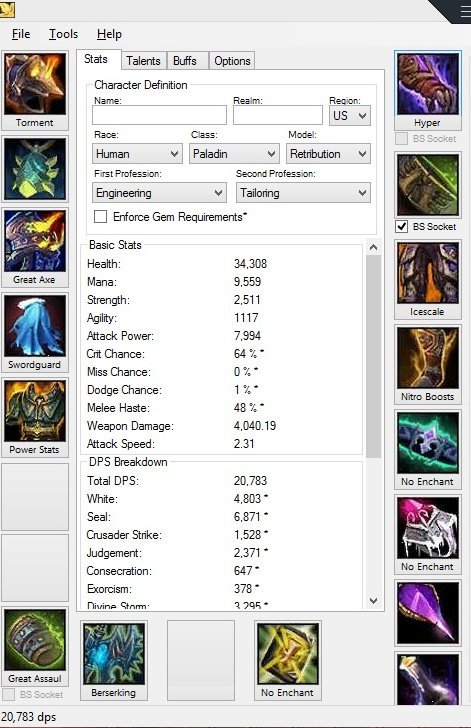Click the Mana value 9,559

[x=247, y=282]
